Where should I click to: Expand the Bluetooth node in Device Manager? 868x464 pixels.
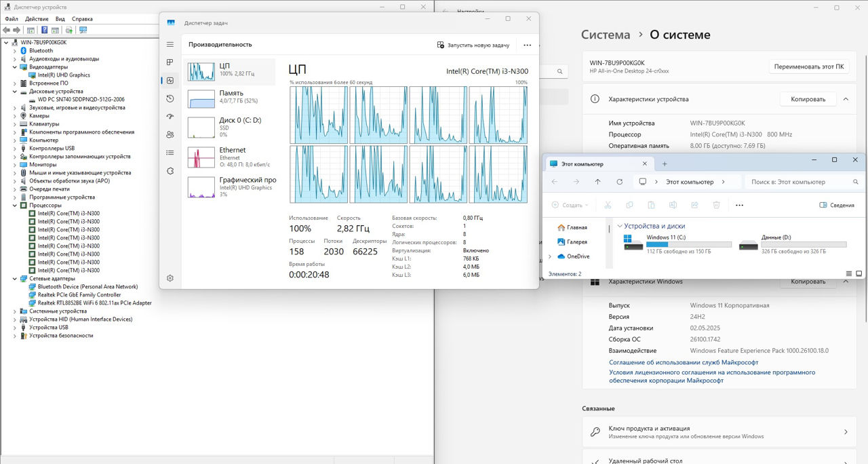click(15, 51)
